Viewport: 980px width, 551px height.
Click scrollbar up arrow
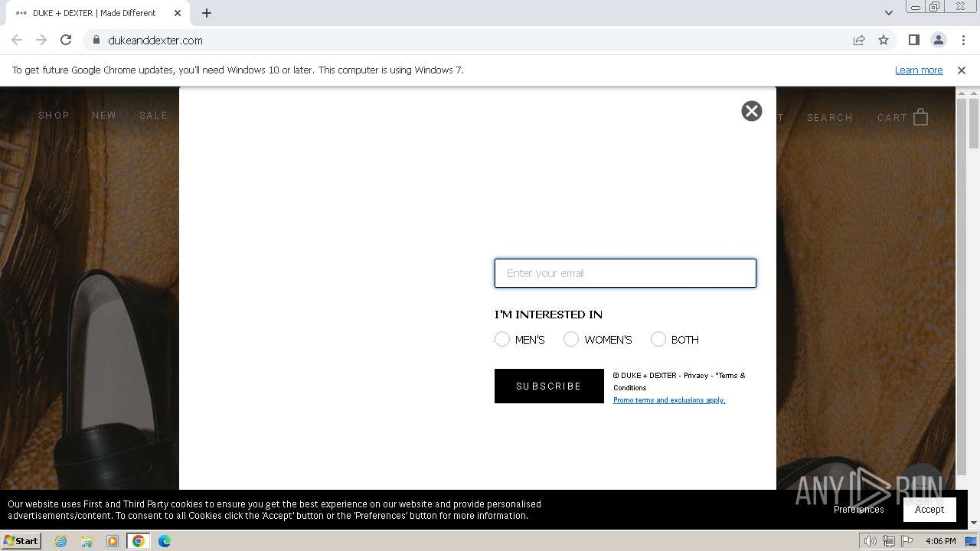(974, 93)
